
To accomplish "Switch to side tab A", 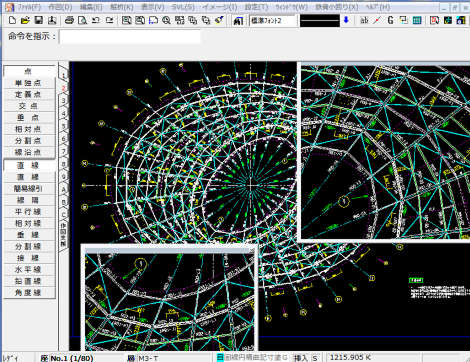I will tap(63, 189).
